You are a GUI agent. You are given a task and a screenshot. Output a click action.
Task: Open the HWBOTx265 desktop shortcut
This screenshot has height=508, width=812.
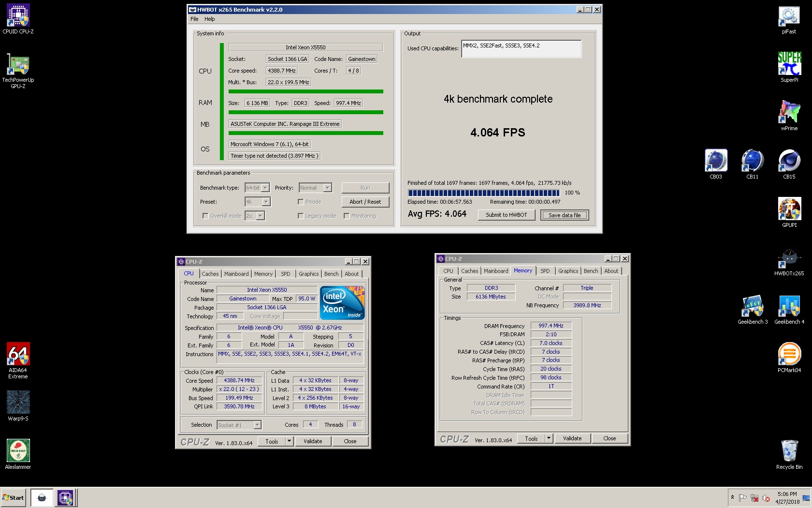(789, 262)
